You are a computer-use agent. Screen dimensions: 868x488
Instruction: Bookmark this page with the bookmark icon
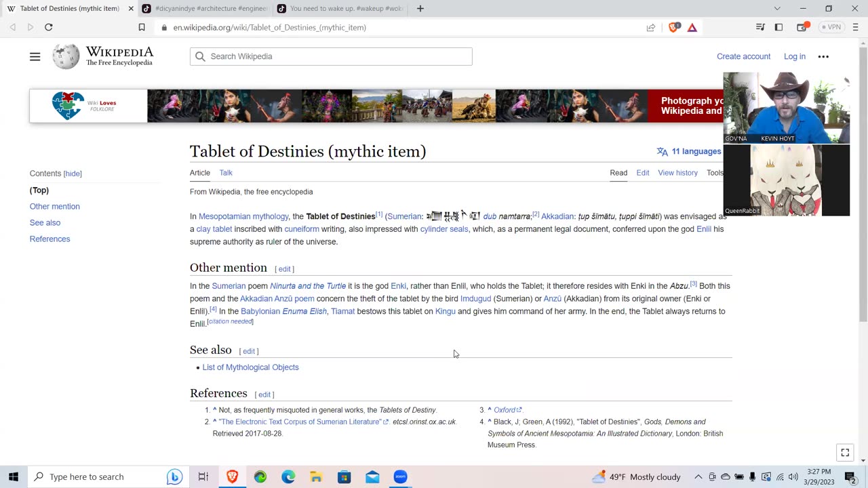(x=142, y=27)
